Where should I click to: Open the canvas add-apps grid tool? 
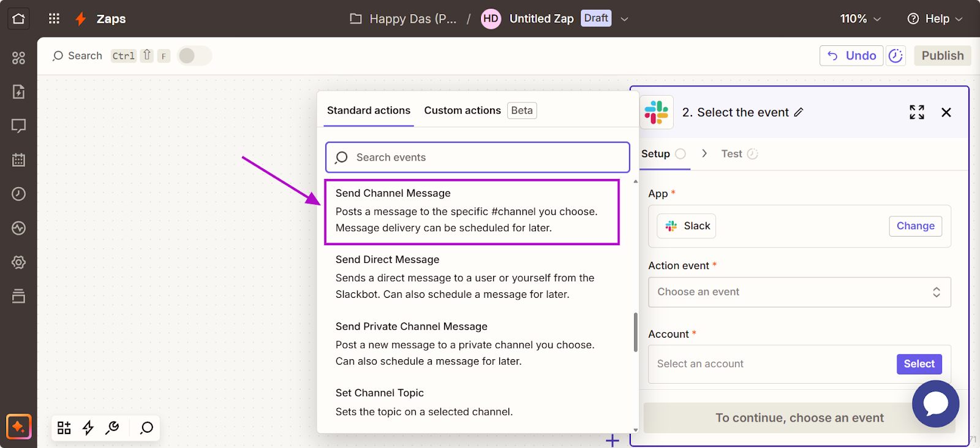point(64,428)
